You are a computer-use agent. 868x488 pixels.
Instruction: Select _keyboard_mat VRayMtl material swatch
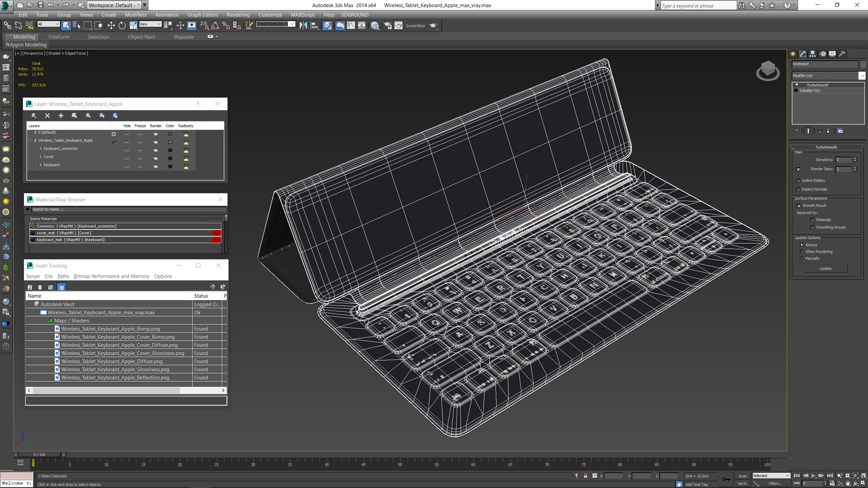[33, 239]
